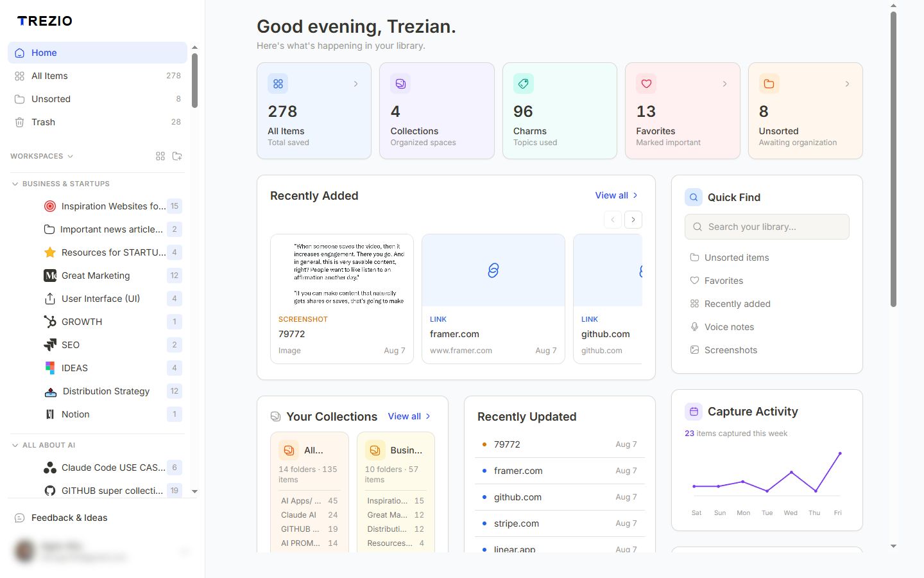Click the Notion folder icon
924x578 pixels.
50,414
